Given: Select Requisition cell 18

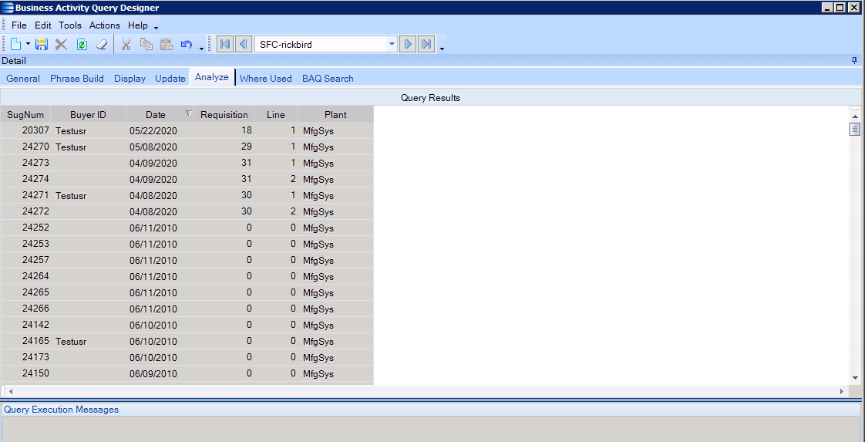Looking at the screenshot, I should click(224, 130).
